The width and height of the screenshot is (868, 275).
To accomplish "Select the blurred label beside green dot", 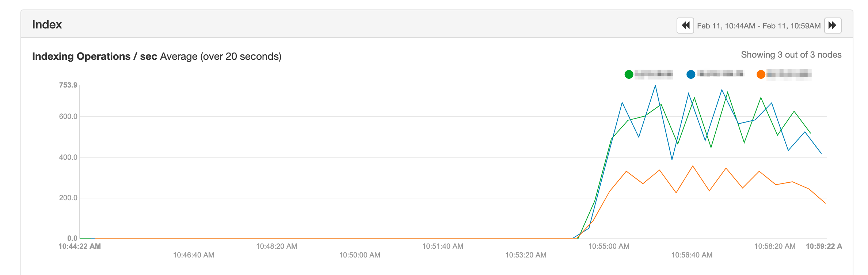I will click(x=654, y=74).
